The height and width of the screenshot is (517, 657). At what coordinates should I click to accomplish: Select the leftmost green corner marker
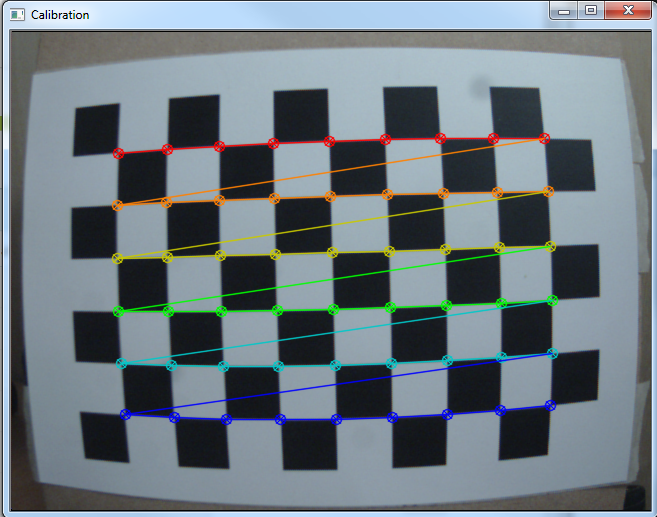coord(119,311)
